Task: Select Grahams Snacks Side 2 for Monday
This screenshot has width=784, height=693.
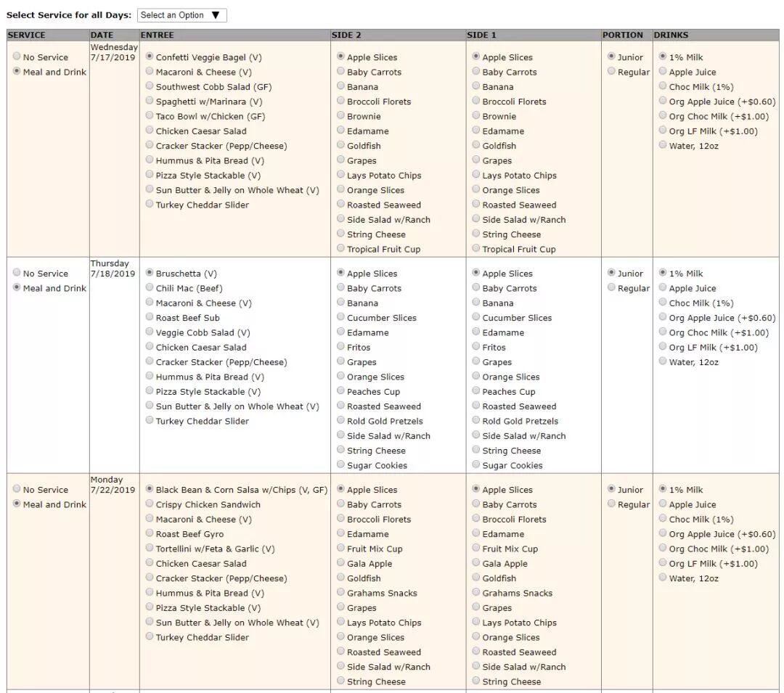Action: pos(340,592)
